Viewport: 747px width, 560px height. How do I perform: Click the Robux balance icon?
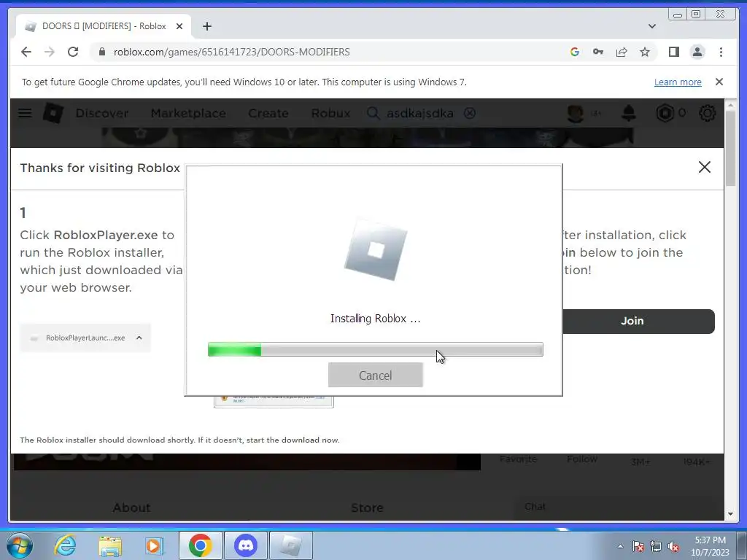click(665, 113)
